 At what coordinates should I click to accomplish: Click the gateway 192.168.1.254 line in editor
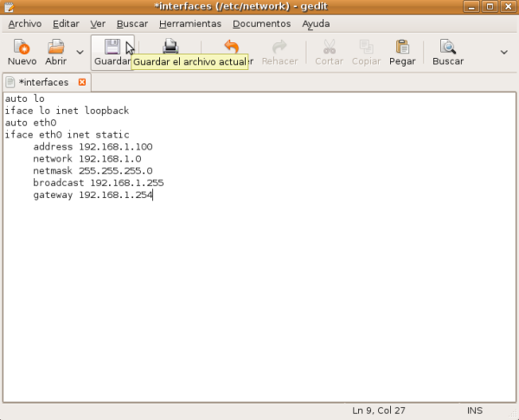coord(93,195)
